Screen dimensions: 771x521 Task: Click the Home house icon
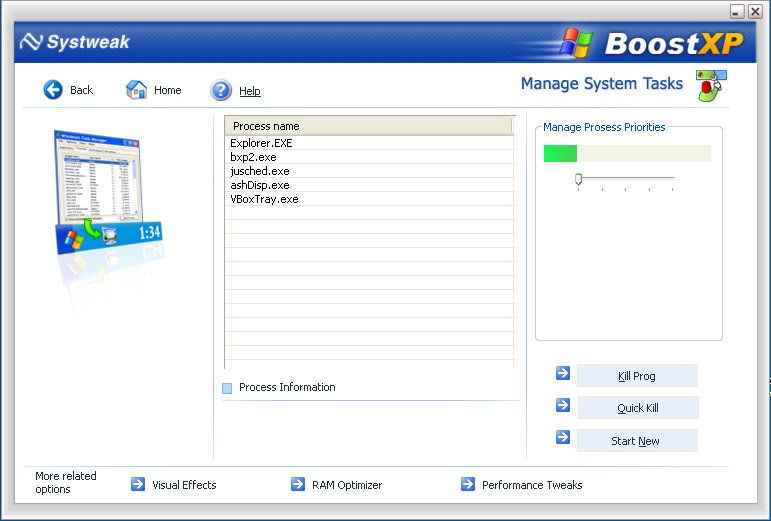pos(136,89)
